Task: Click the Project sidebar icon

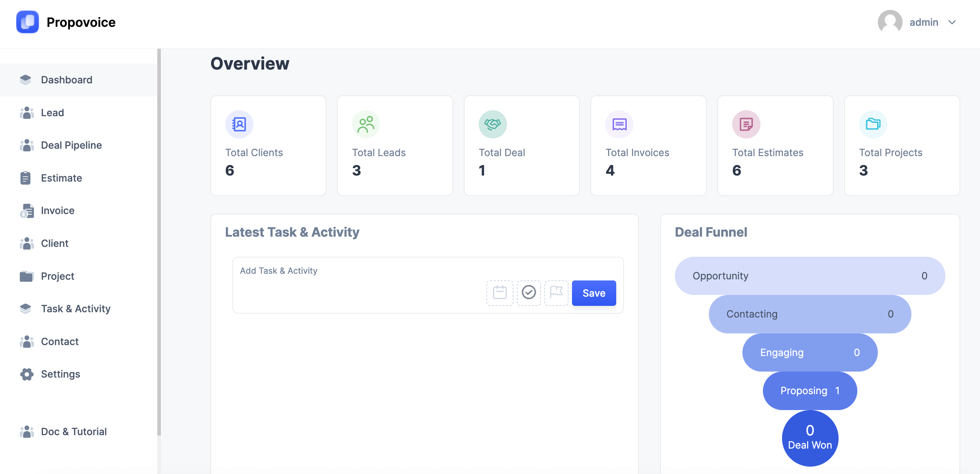Action: tap(25, 275)
